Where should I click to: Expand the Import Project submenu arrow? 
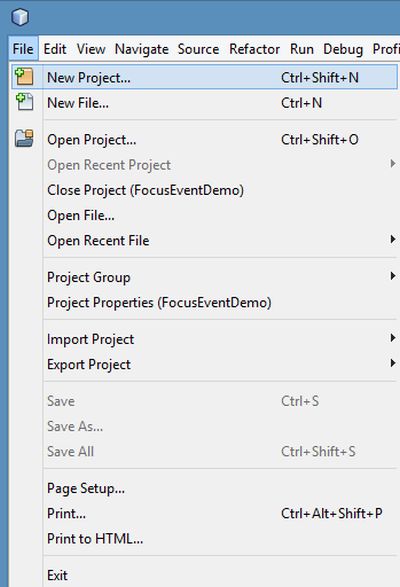pyautogui.click(x=393, y=338)
